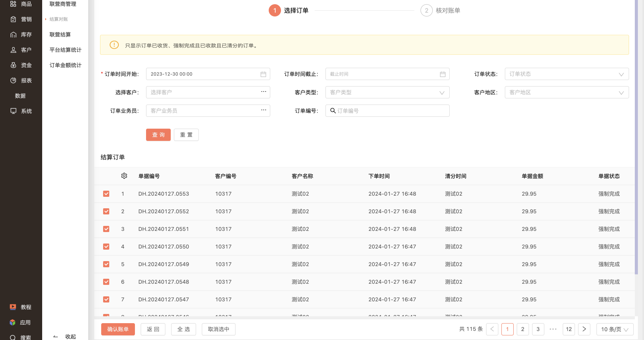Click the warning info icon in notice bar
Image resolution: width=644 pixels, height=340 pixels.
point(114,45)
